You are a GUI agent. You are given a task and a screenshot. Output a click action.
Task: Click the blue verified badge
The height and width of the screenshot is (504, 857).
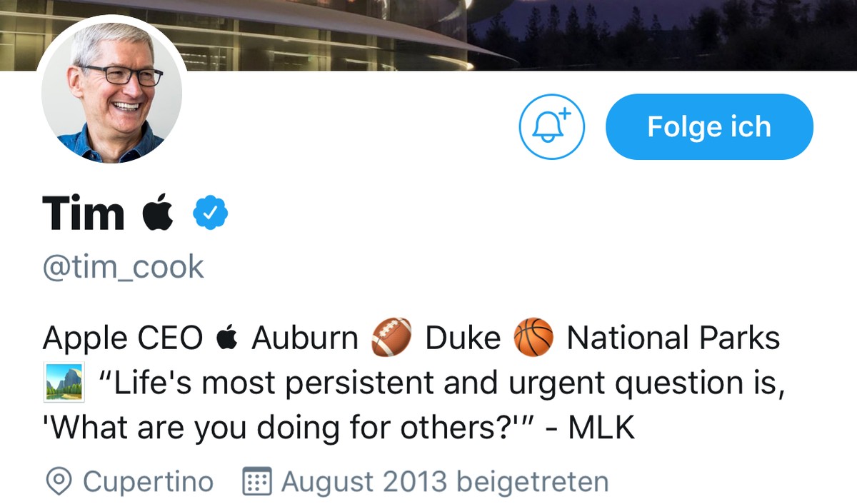[210, 213]
